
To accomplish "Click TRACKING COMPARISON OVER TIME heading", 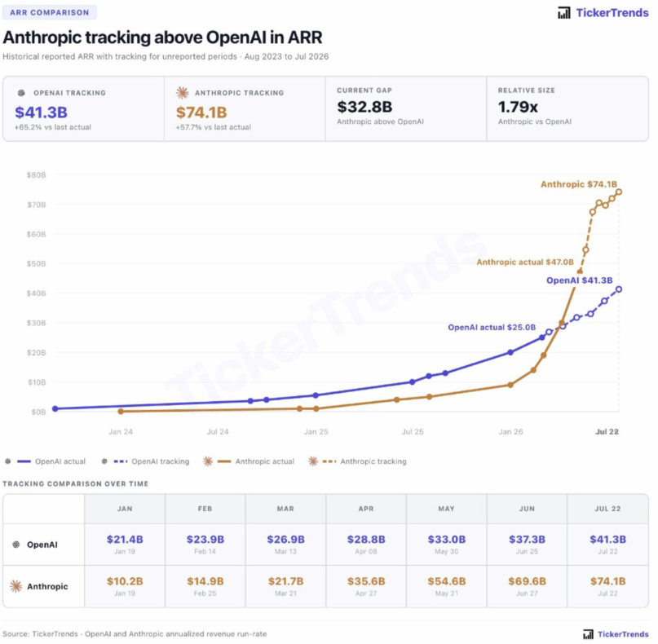I will (x=76, y=483).
